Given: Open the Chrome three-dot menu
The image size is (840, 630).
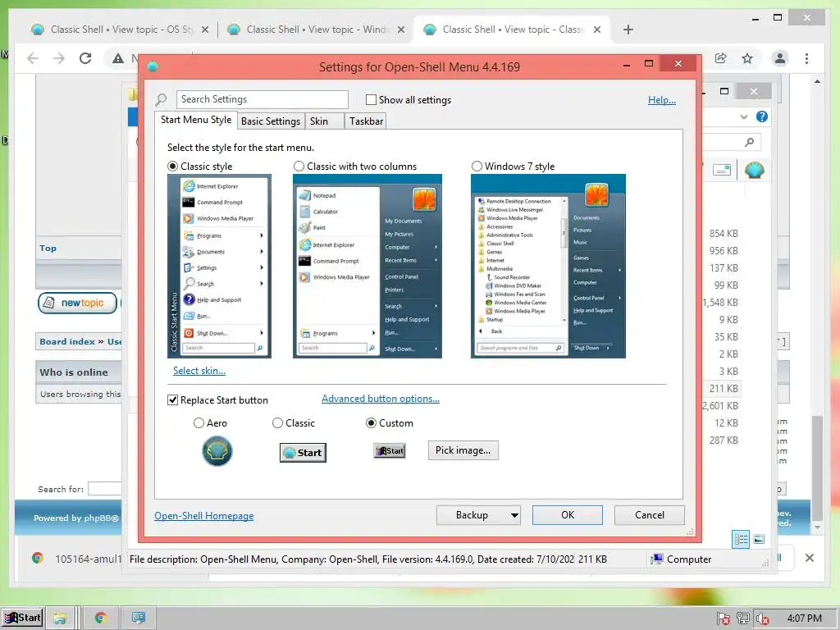Looking at the screenshot, I should (x=807, y=58).
